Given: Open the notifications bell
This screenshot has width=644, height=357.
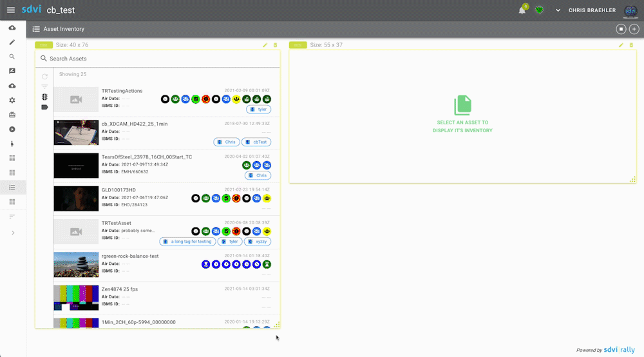Looking at the screenshot, I should click(x=522, y=10).
